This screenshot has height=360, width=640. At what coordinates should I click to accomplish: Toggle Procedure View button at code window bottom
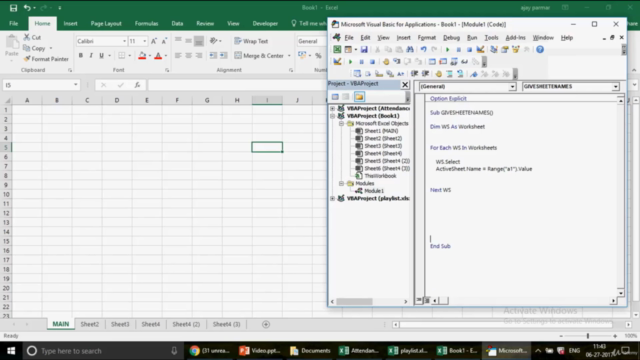point(419,300)
